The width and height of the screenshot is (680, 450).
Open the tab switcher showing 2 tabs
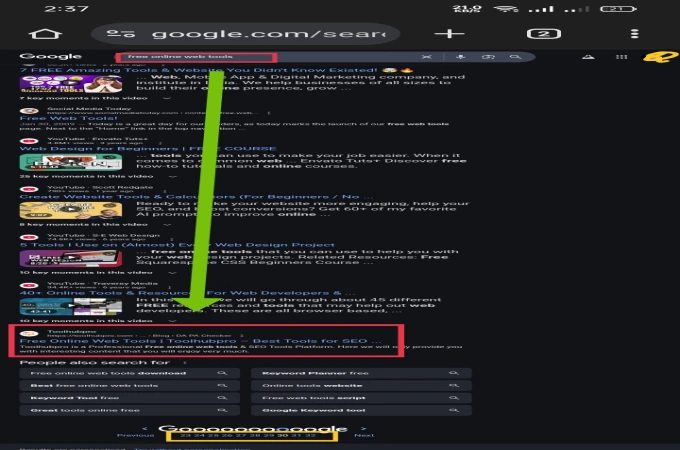[544, 34]
